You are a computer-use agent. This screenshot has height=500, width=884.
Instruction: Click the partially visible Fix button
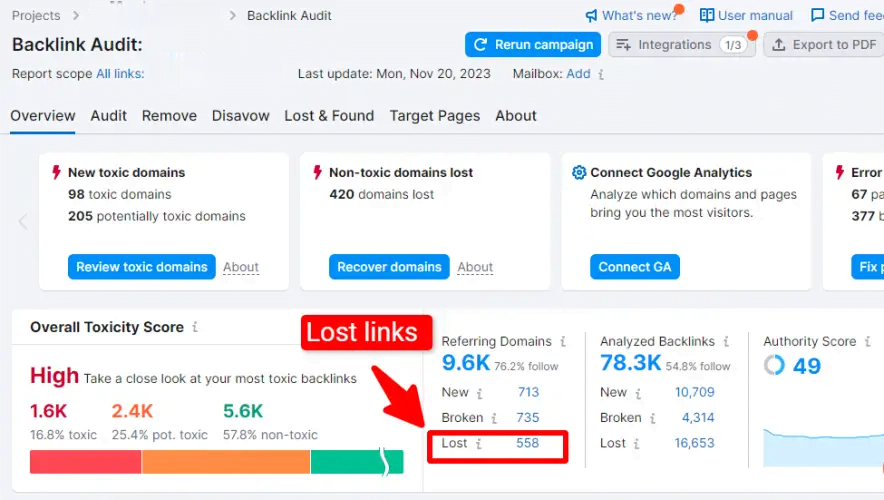868,267
